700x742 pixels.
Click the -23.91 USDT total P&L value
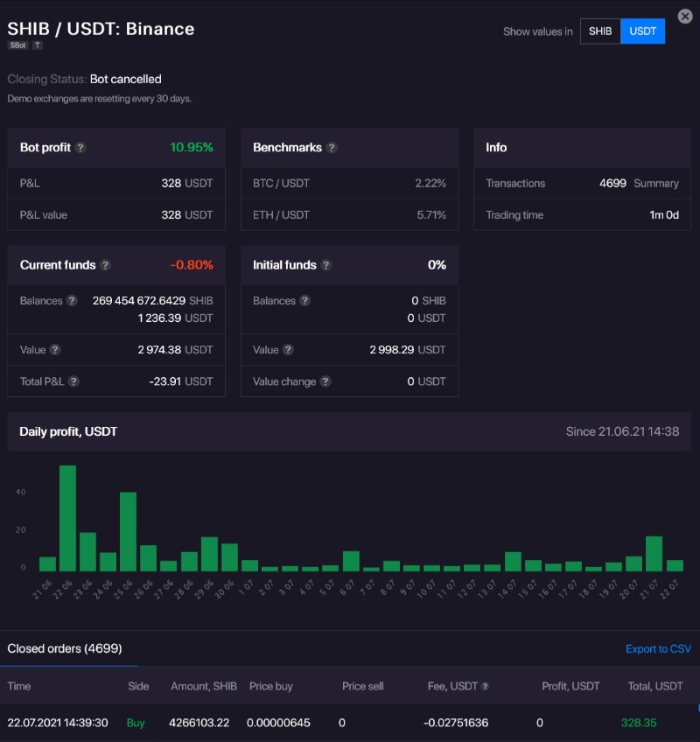181,381
